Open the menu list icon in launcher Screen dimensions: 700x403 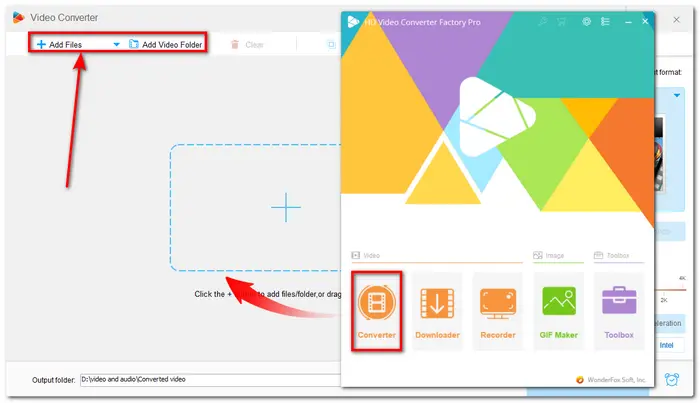click(605, 21)
